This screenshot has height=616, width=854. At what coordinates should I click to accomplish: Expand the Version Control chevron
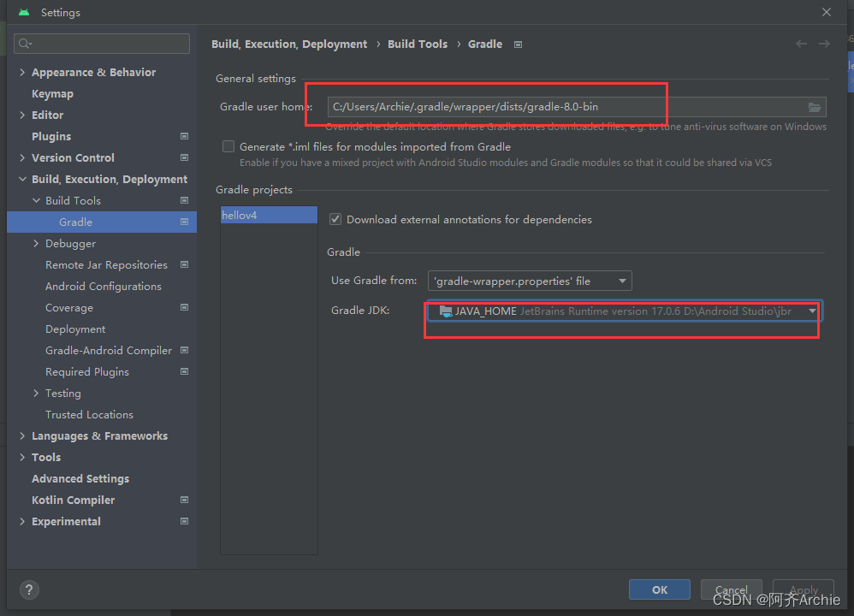pos(22,157)
